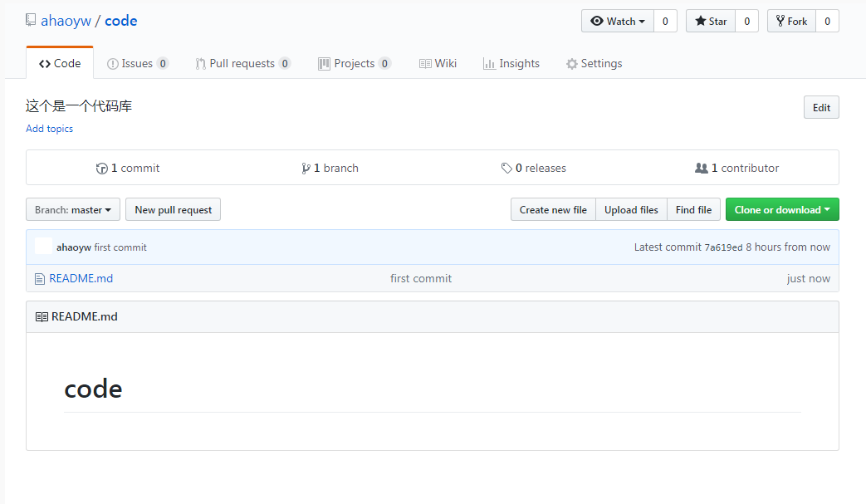Click the contributors people icon
Image resolution: width=866 pixels, height=504 pixels.
[x=702, y=169]
